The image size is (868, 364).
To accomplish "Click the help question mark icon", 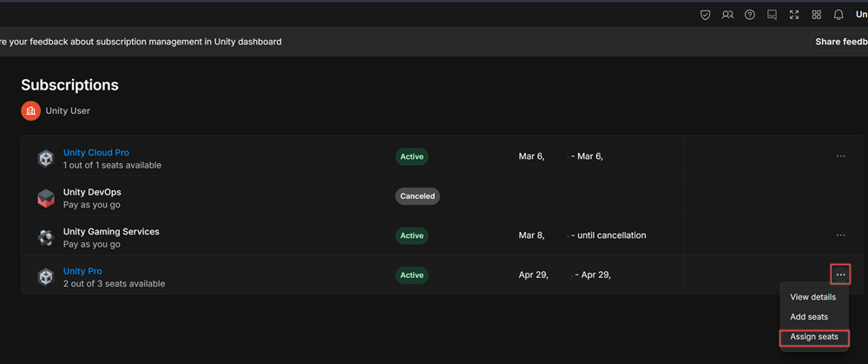I will [x=750, y=15].
